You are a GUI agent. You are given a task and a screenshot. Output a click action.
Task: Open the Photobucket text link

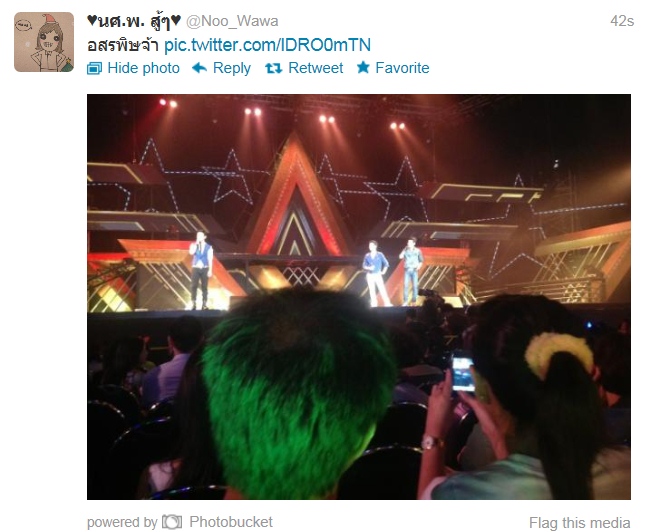[231, 522]
